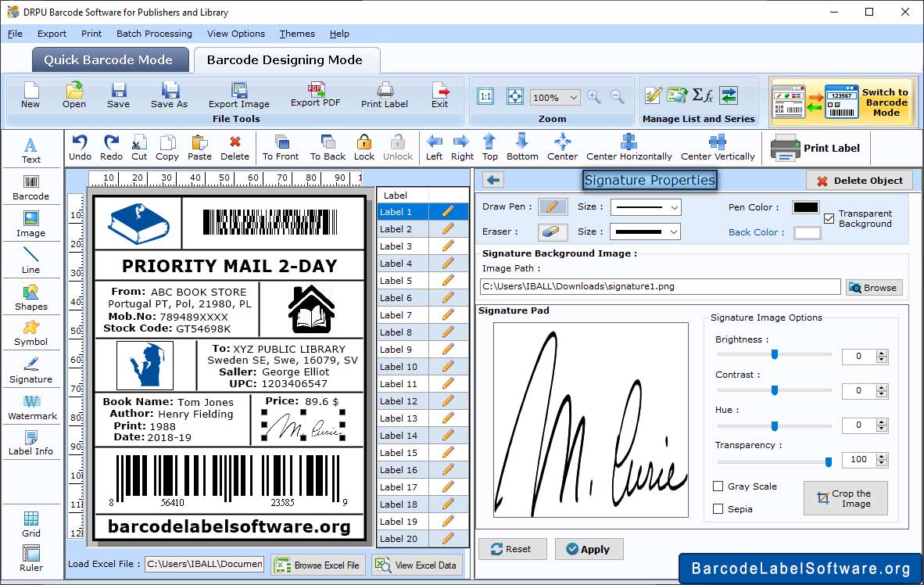Open an existing label file
The height and width of the screenshot is (585, 924).
(x=74, y=95)
